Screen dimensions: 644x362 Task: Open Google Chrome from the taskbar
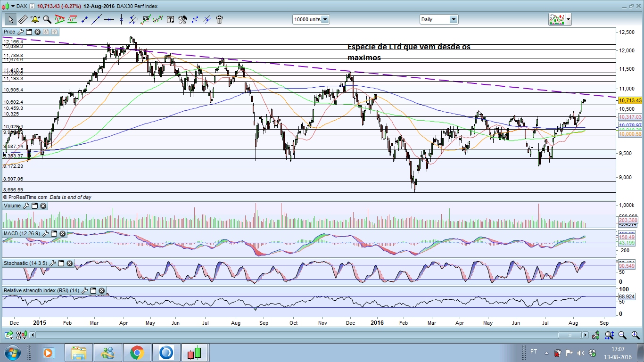137,353
